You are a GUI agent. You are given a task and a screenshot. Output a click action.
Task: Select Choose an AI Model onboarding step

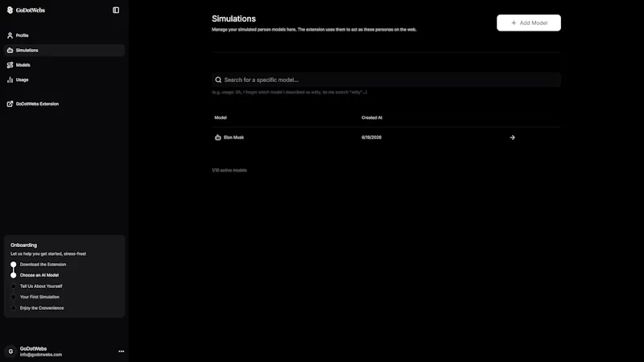click(39, 275)
